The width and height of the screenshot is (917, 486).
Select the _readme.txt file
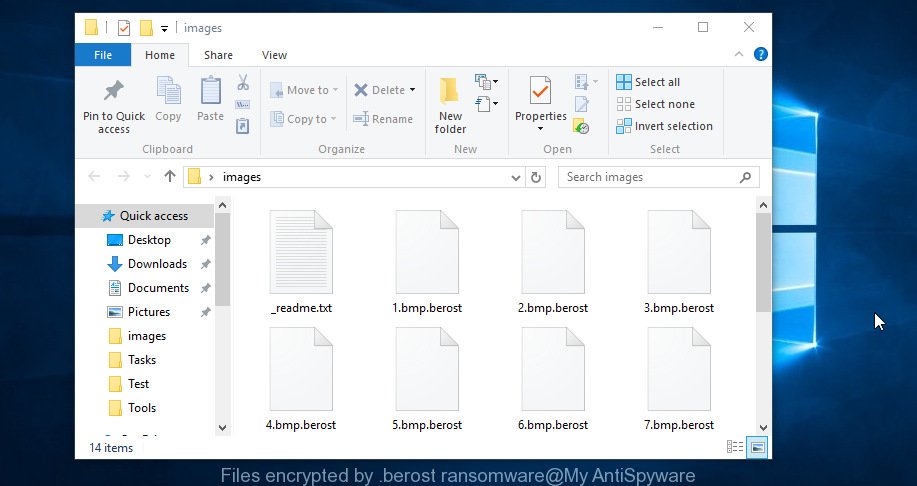[x=301, y=262]
